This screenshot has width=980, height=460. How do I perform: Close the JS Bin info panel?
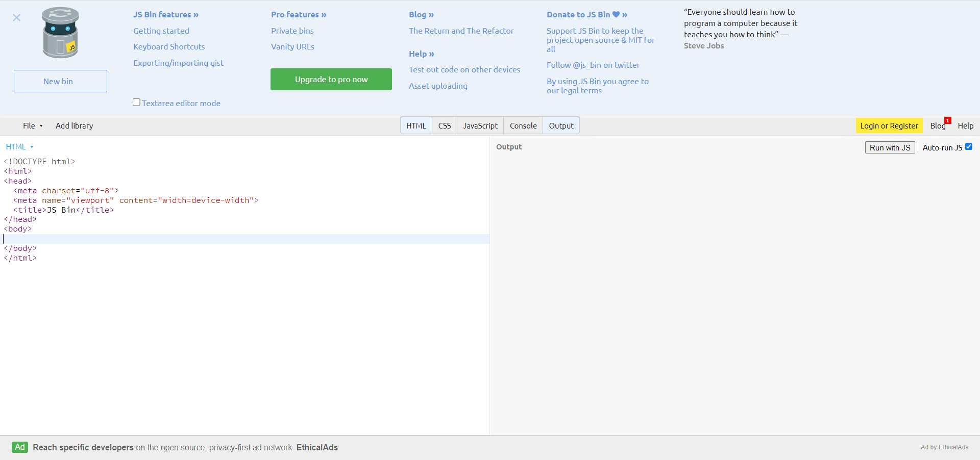click(x=17, y=18)
